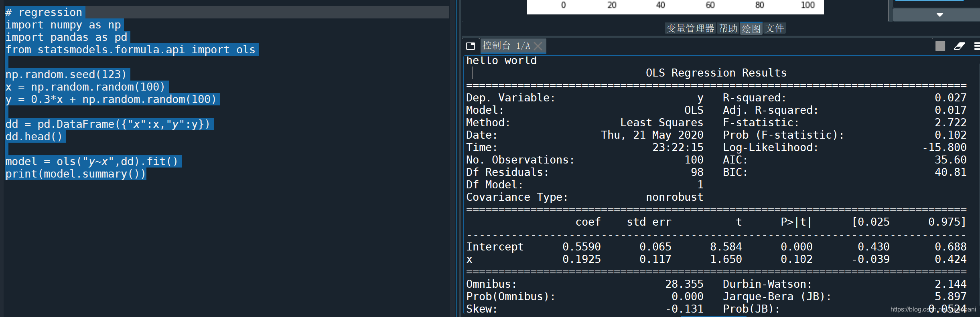Click the Intercept std err 0.065
The width and height of the screenshot is (980, 317).
[655, 247]
